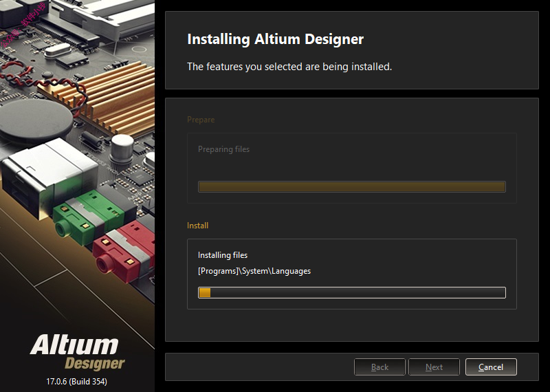550x392 pixels.
Task: Click the Altium Designer logo
Action: [x=77, y=352]
